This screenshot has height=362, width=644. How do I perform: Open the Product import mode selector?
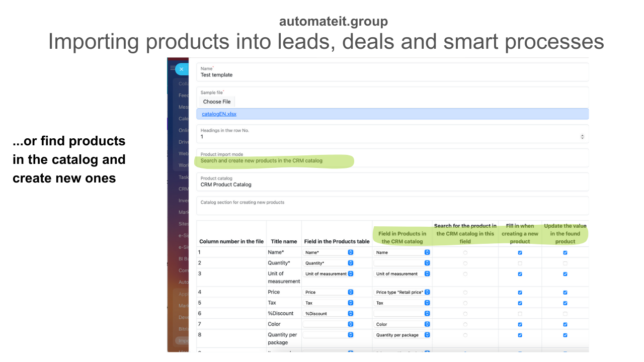(392, 161)
